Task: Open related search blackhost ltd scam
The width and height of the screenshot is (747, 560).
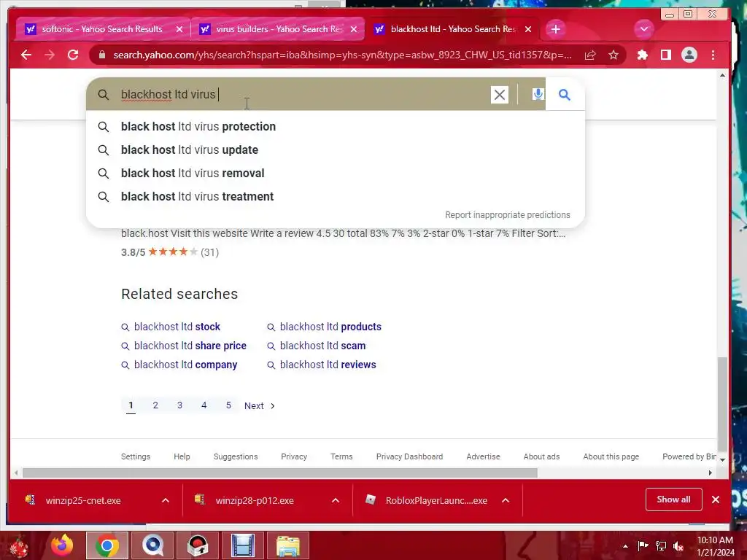Action: coord(322,346)
